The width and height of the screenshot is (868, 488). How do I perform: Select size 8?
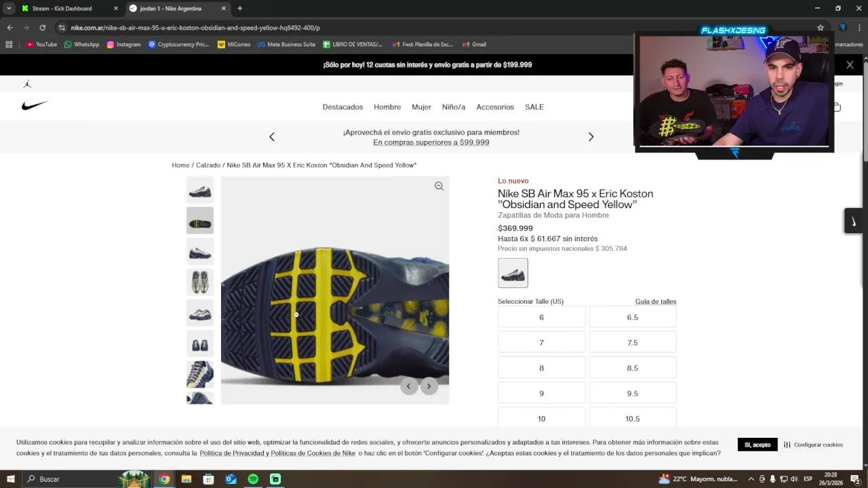tap(541, 368)
